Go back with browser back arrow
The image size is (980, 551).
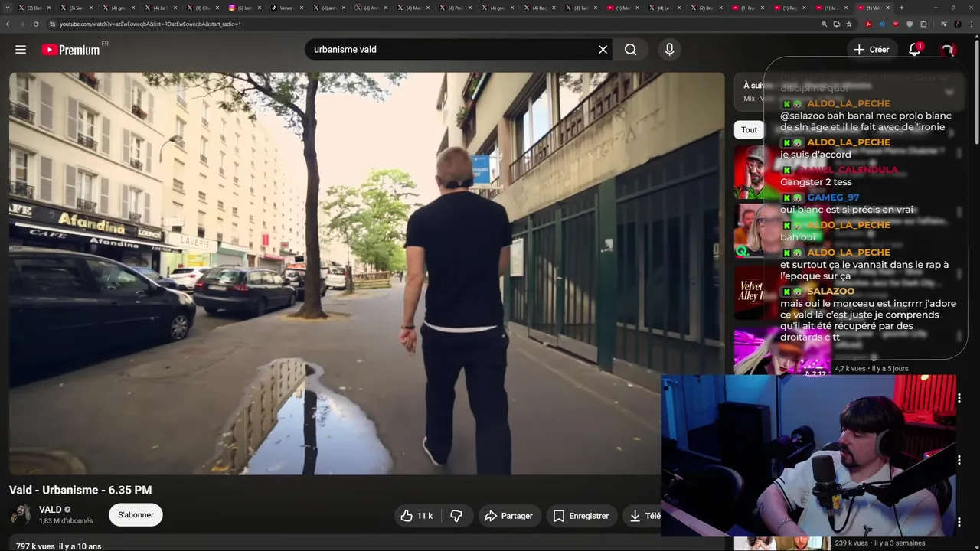pyautogui.click(x=8, y=24)
